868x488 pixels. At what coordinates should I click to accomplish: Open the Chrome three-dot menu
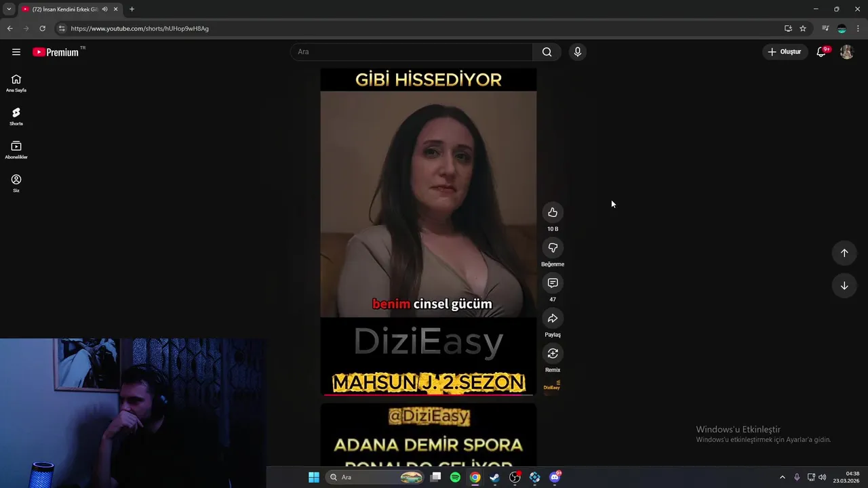858,28
